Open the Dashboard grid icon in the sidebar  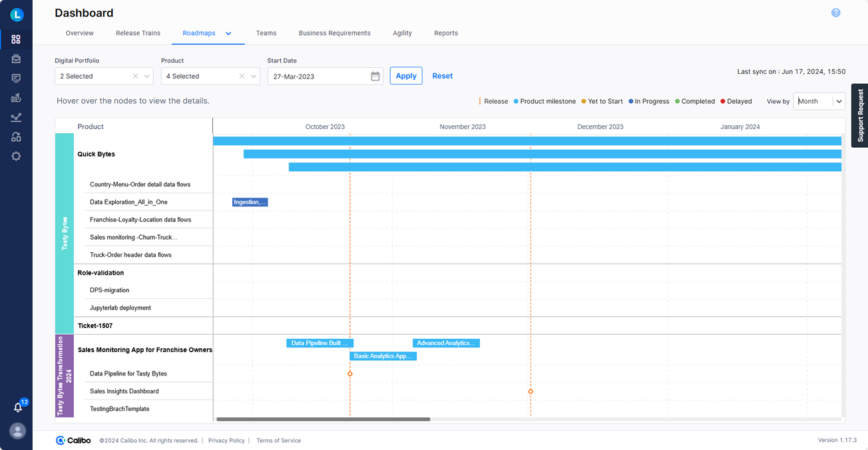pos(17,39)
